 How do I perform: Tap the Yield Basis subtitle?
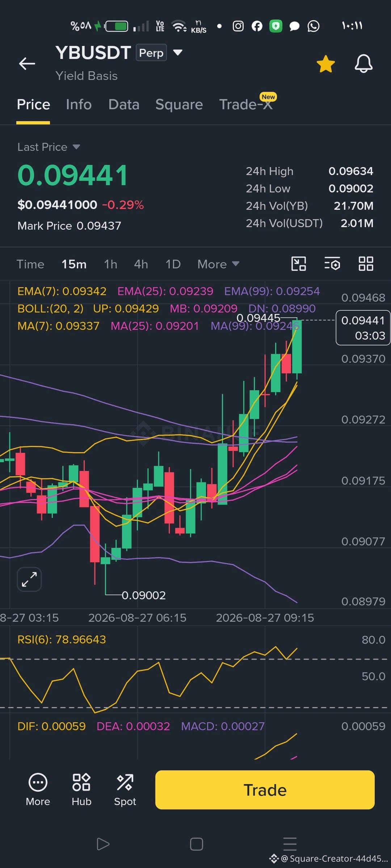(87, 76)
